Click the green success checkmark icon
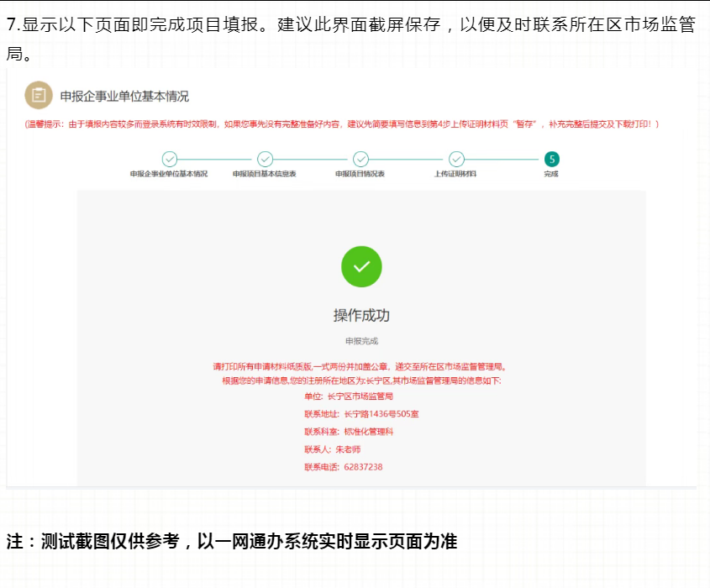 [x=360, y=266]
